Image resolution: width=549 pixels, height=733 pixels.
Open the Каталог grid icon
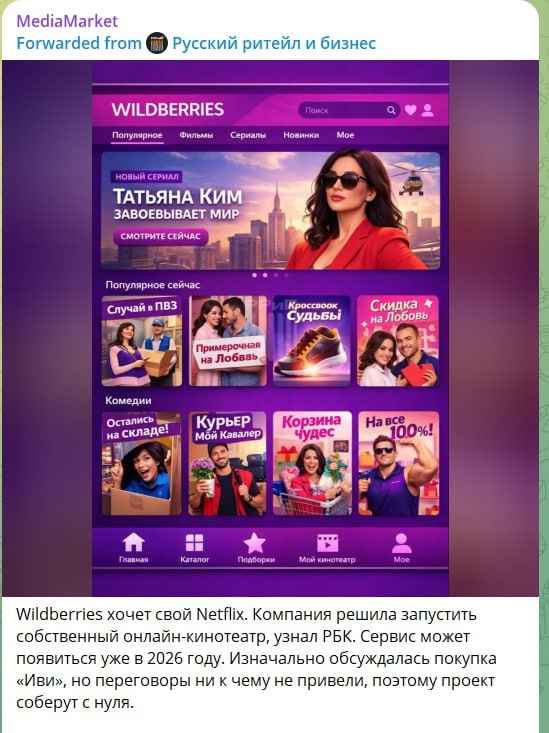tap(195, 543)
